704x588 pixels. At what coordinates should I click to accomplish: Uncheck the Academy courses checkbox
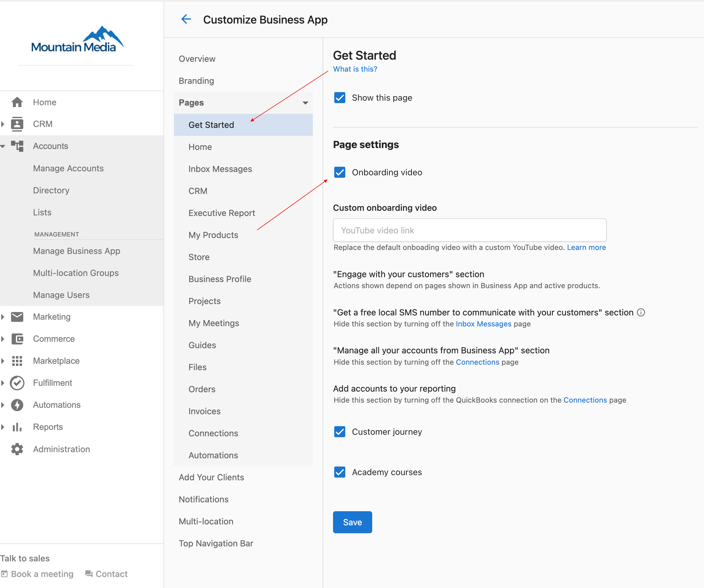(x=339, y=472)
